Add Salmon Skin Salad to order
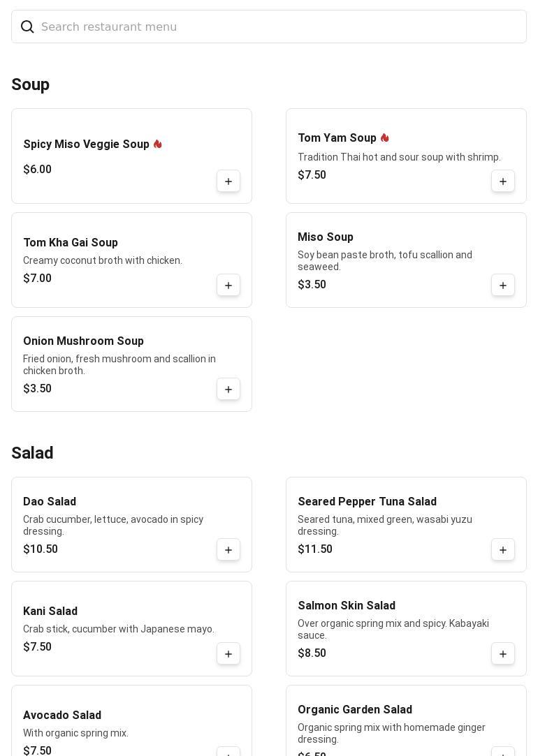 point(503,654)
